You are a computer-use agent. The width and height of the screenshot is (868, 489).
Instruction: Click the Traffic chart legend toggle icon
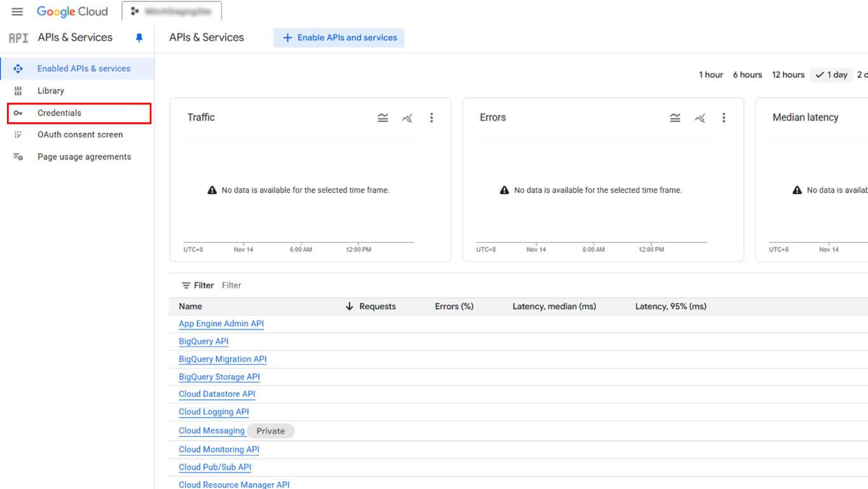click(x=383, y=118)
